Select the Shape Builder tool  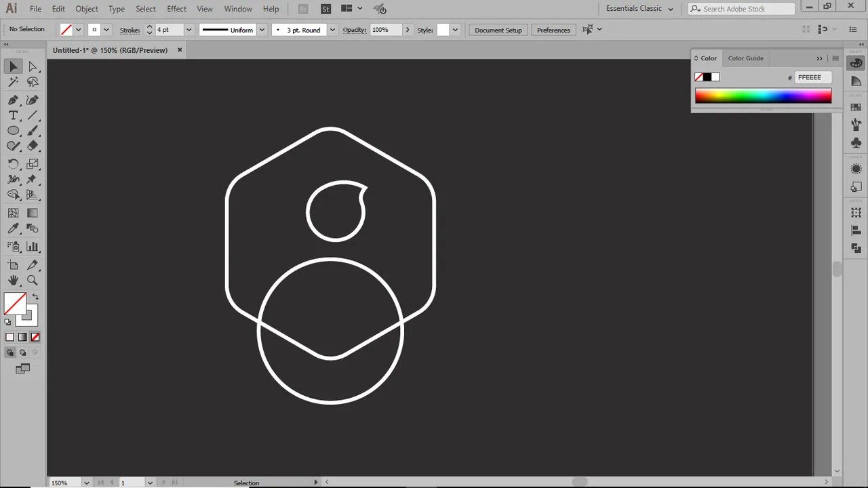click(x=14, y=195)
